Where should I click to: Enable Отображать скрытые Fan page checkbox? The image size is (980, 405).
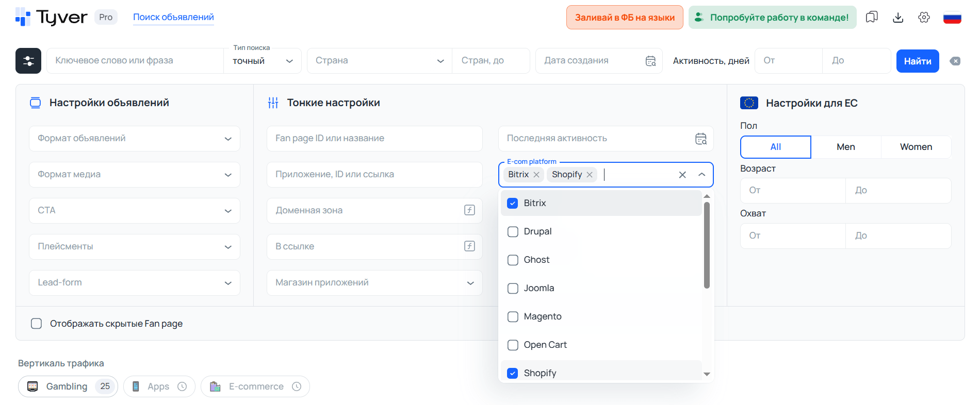tap(36, 324)
